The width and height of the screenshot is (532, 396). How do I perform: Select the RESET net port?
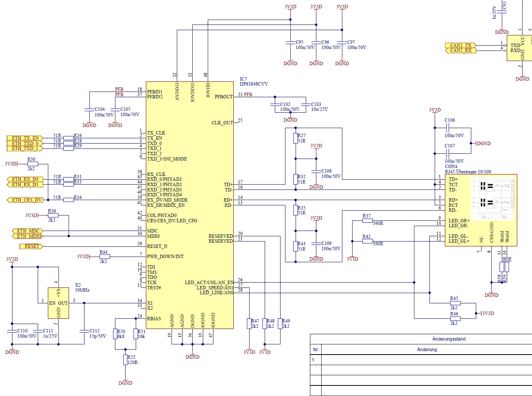tap(32, 246)
